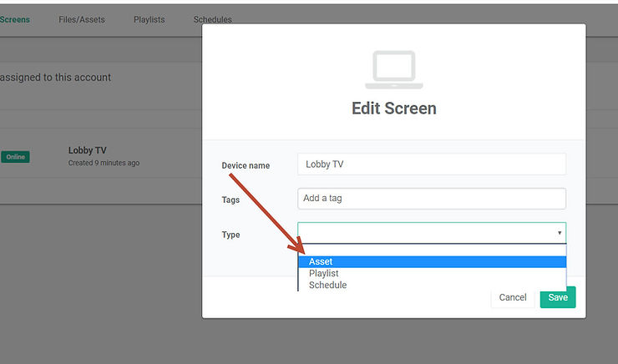Select the blank option in Type list
618x364 pixels.
pos(433,250)
